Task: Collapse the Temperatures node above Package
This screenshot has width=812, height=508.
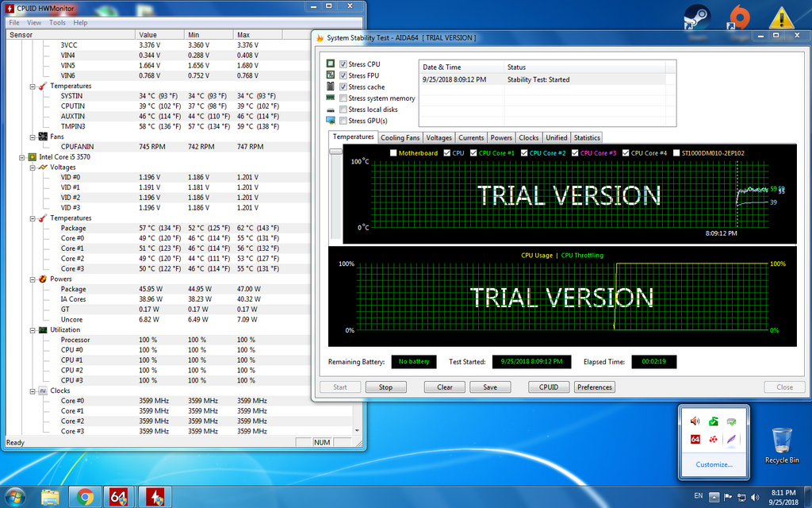Action: coord(32,218)
